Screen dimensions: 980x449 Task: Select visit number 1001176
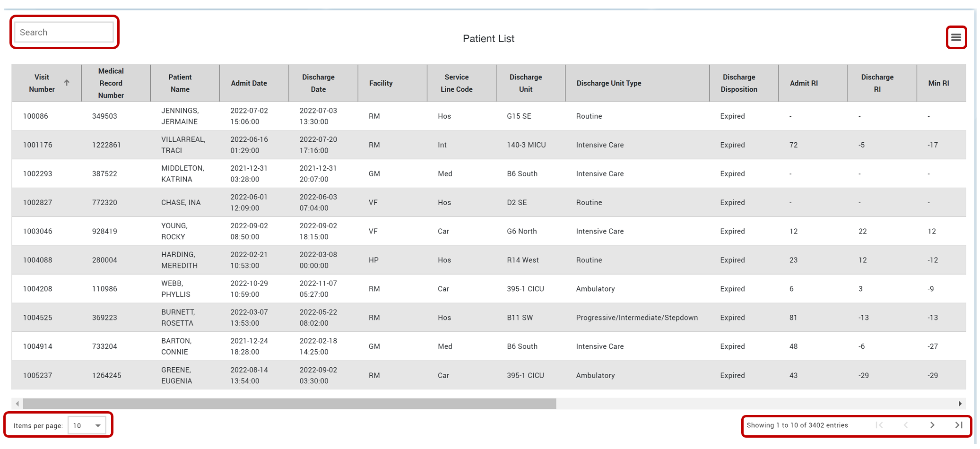point(38,145)
